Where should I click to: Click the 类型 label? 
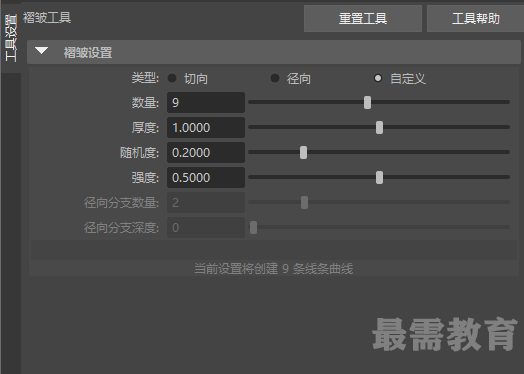(145, 78)
